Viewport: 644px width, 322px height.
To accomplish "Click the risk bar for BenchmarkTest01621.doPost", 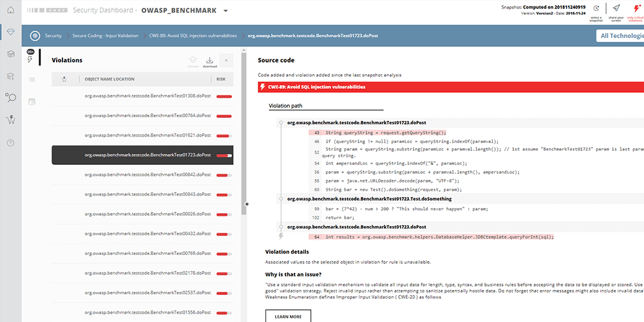I will (x=224, y=136).
